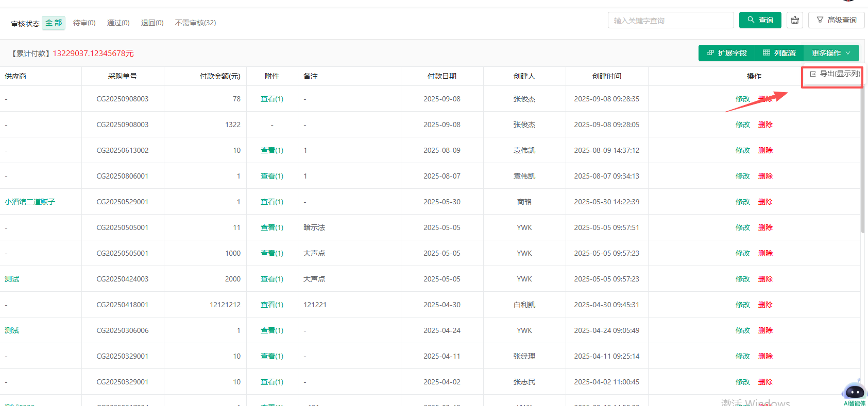
Task: Select the 全部 audit status tab
Action: (x=54, y=23)
